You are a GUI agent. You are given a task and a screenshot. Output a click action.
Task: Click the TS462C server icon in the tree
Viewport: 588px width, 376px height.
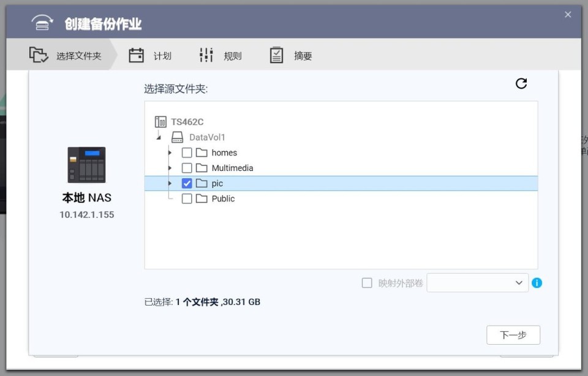(x=160, y=121)
